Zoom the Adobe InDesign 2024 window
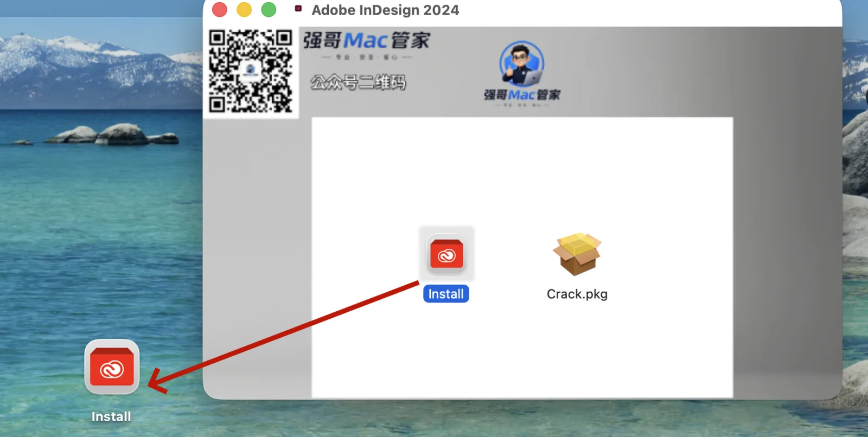868x437 pixels. 269,10
